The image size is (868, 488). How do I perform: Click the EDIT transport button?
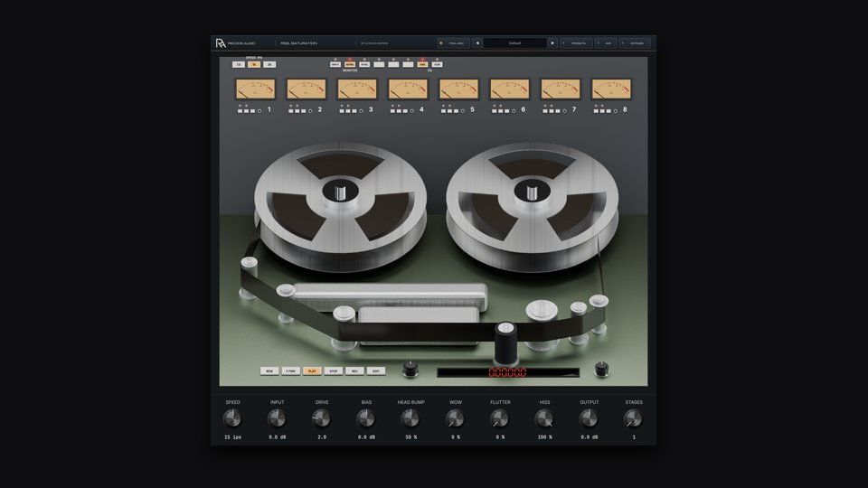376,371
